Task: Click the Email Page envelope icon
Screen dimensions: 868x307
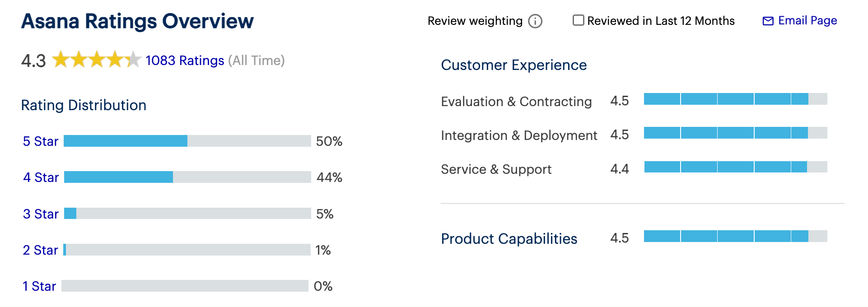Action: click(x=768, y=21)
